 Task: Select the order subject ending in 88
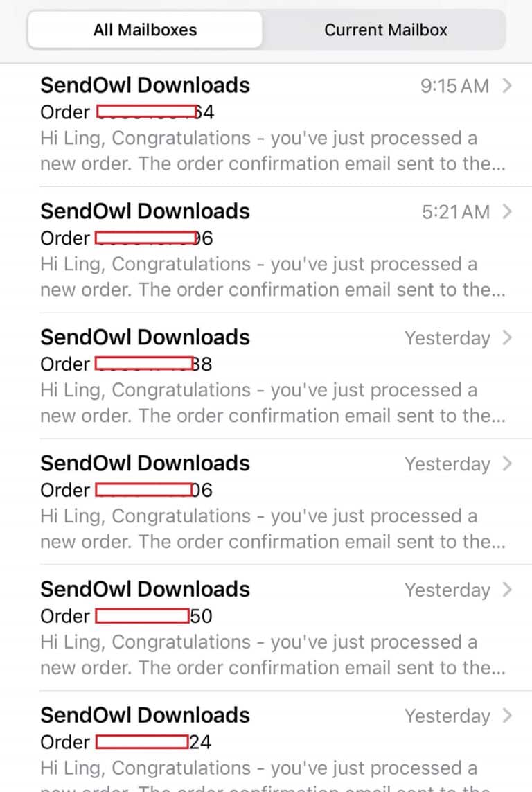click(x=126, y=364)
